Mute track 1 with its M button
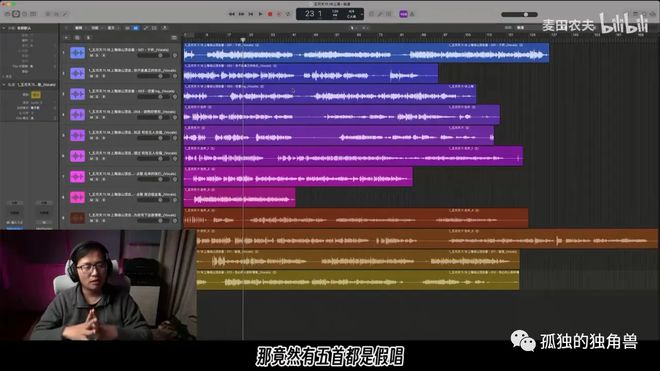The width and height of the screenshot is (660, 371). click(x=91, y=56)
